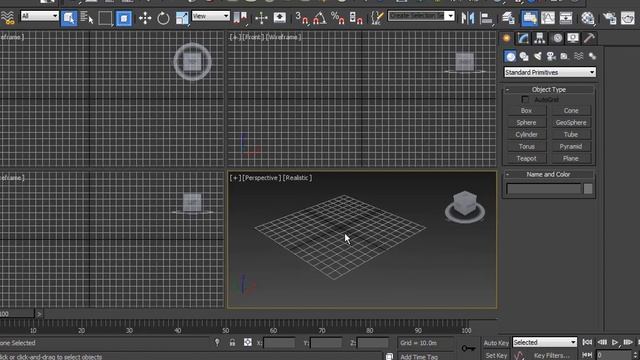Click the Teapot primitive button
The height and width of the screenshot is (360, 640).
[526, 158]
